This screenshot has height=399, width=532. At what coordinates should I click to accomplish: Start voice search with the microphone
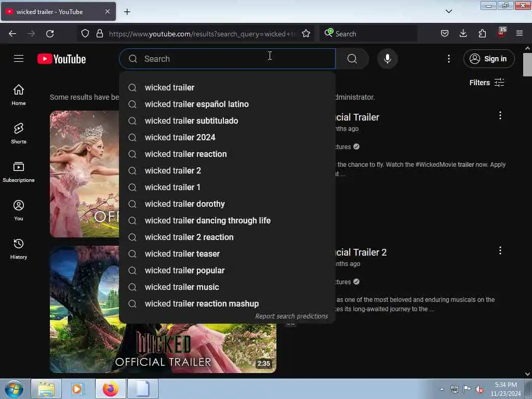coord(387,59)
